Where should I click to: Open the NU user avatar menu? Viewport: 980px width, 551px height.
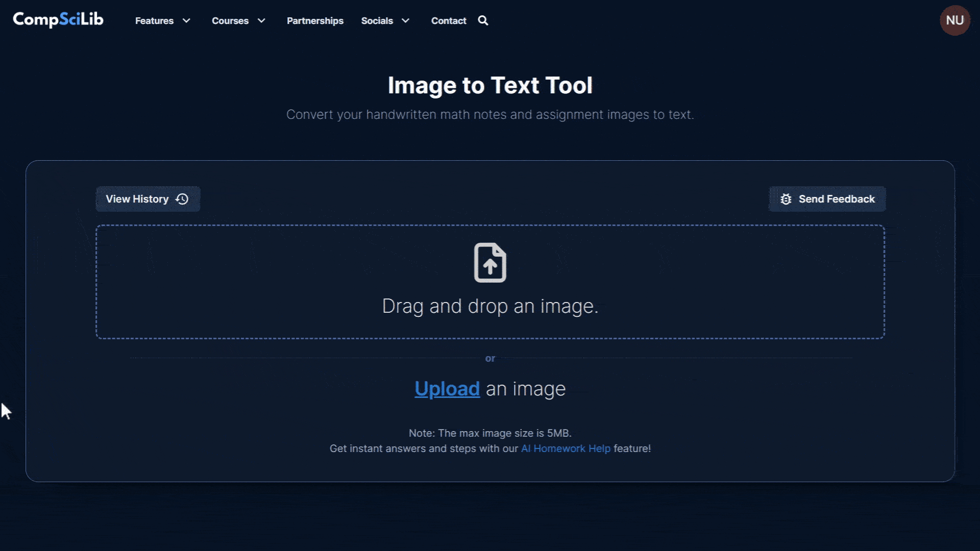click(x=954, y=20)
